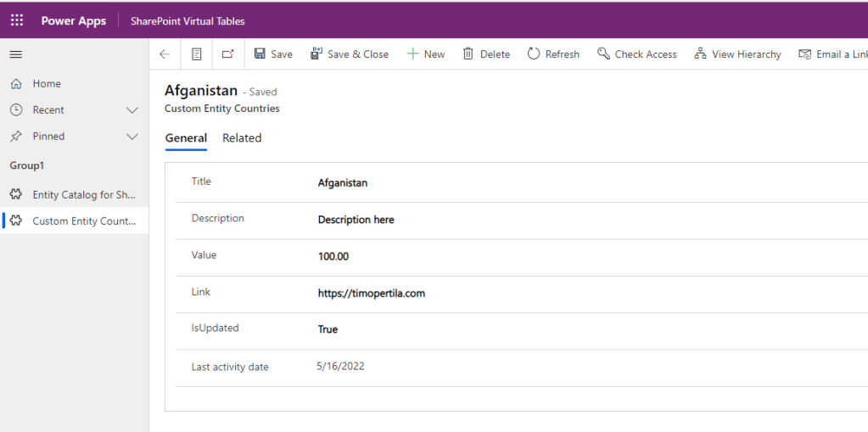The height and width of the screenshot is (432, 868).
Task: Refresh the record
Action: tap(553, 54)
